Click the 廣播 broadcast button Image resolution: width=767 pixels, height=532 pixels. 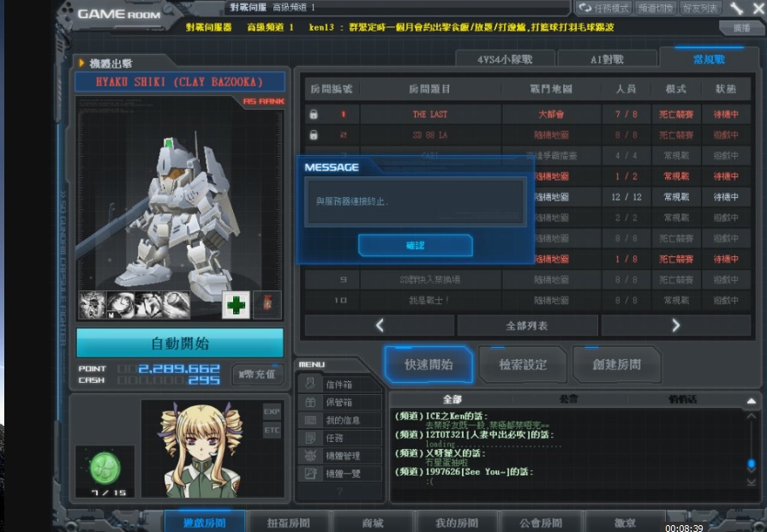pyautogui.click(x=741, y=28)
